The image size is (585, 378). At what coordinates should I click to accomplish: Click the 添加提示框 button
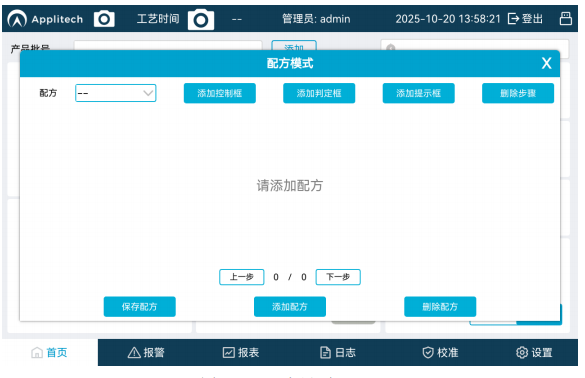point(419,93)
